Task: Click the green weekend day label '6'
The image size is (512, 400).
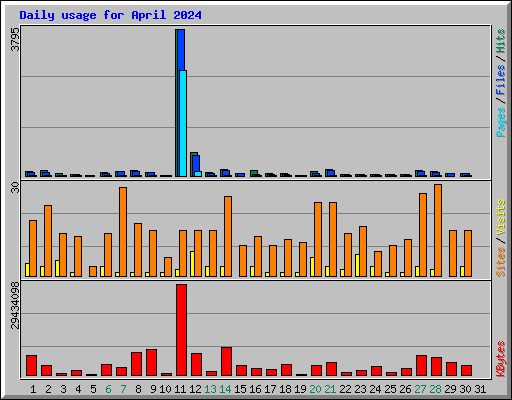Action: click(108, 389)
